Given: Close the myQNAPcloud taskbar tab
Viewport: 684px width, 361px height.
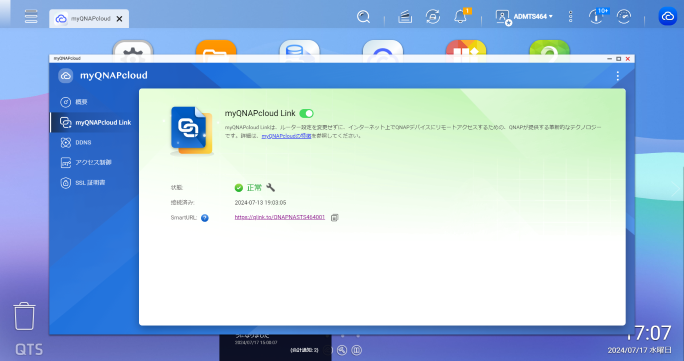Looking at the screenshot, I should pos(119,19).
